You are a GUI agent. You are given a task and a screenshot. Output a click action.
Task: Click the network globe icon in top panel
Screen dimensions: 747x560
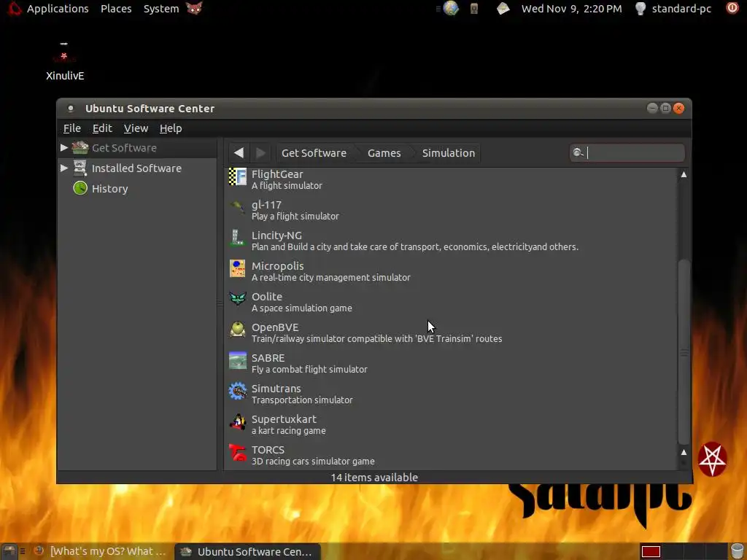pos(450,8)
